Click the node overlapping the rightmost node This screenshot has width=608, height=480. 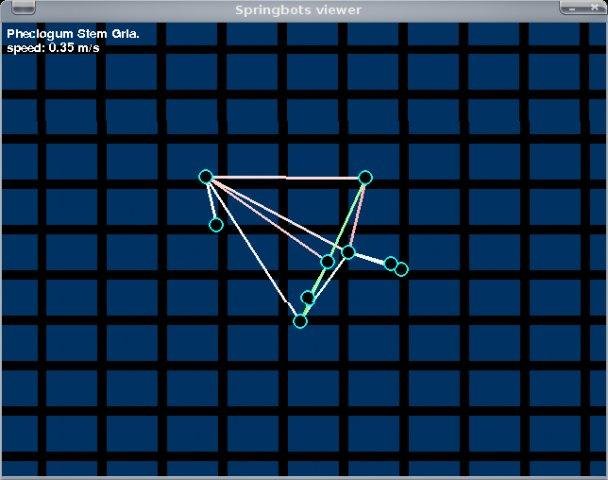(391, 264)
